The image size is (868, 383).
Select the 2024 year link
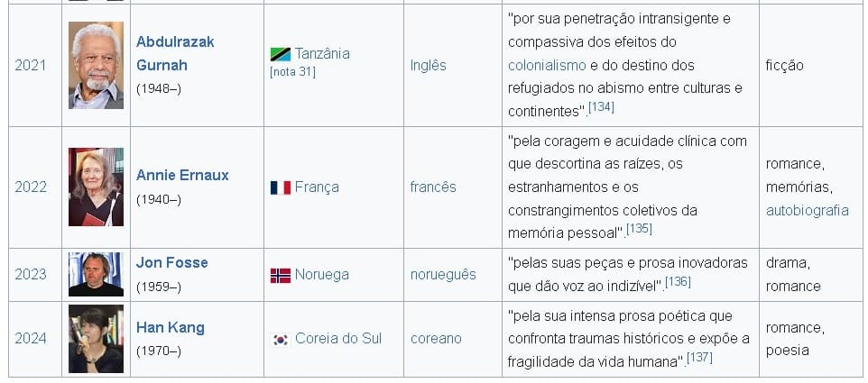pyautogui.click(x=30, y=339)
